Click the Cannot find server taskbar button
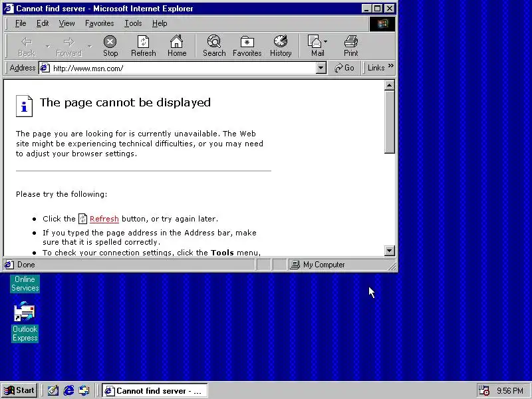Image resolution: width=532 pixels, height=399 pixels. click(x=155, y=391)
